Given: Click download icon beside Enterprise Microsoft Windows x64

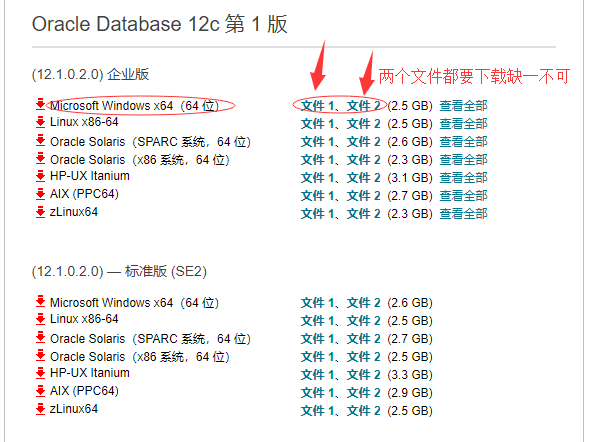Looking at the screenshot, I should [40, 104].
